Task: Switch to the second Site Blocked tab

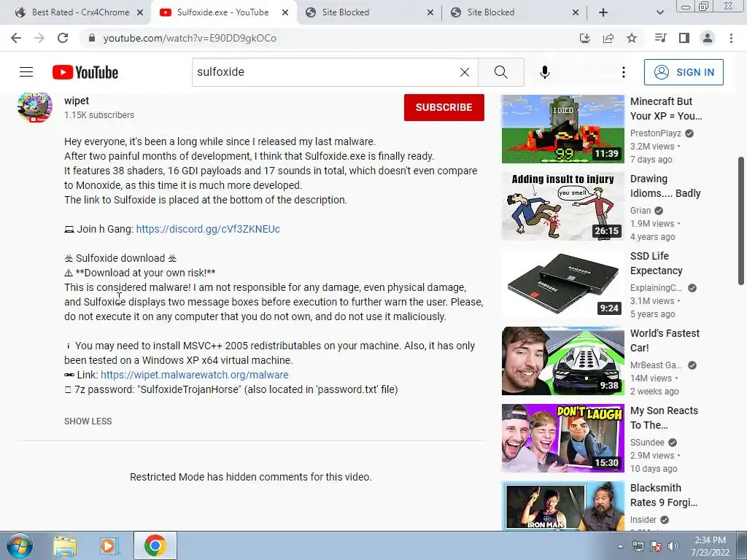Action: [514, 12]
